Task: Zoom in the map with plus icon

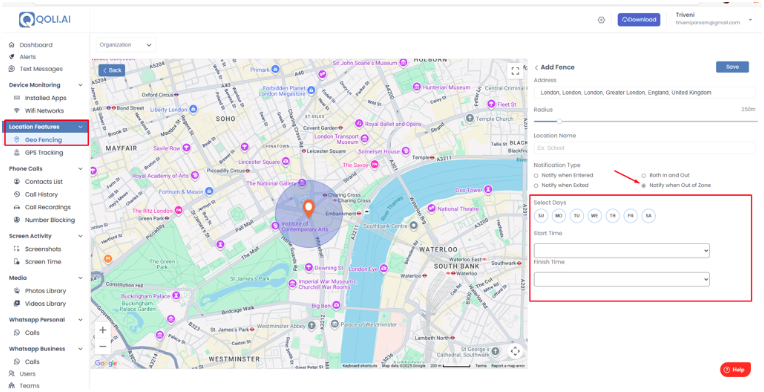Action: coord(103,330)
